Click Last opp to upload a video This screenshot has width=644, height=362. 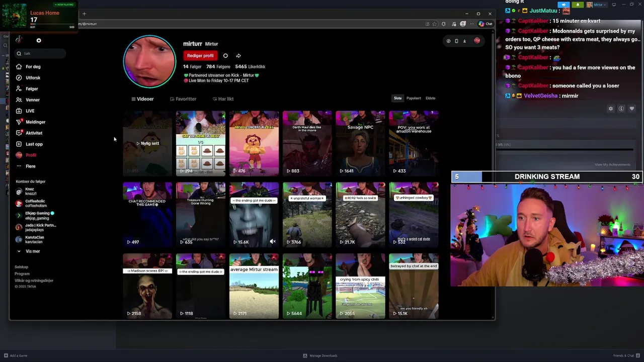pos(29,144)
